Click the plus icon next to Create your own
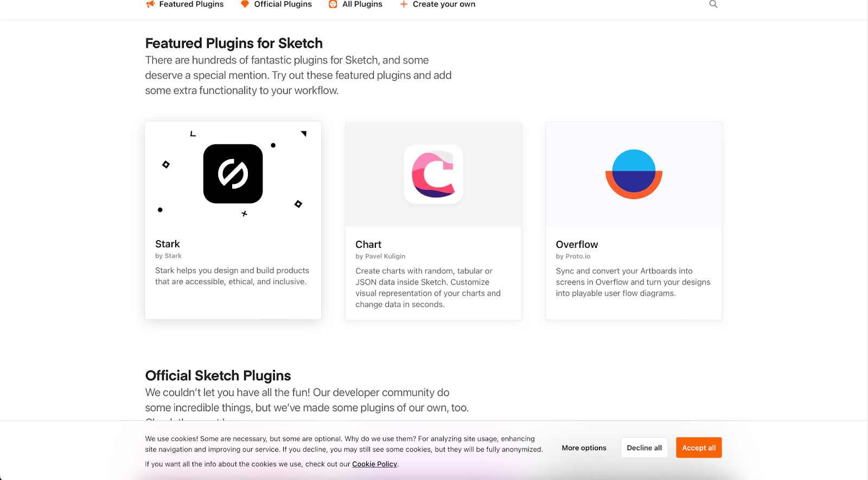The image size is (868, 480). click(403, 4)
